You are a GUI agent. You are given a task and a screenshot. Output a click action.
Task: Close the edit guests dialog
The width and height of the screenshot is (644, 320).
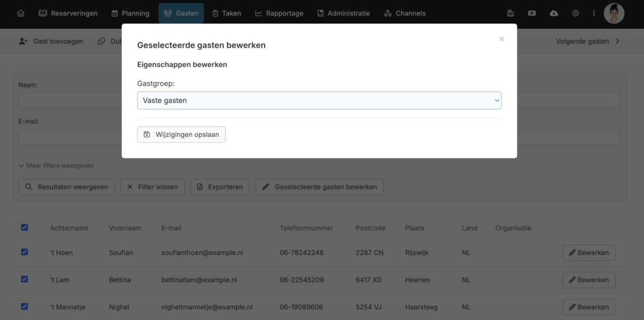coord(501,39)
